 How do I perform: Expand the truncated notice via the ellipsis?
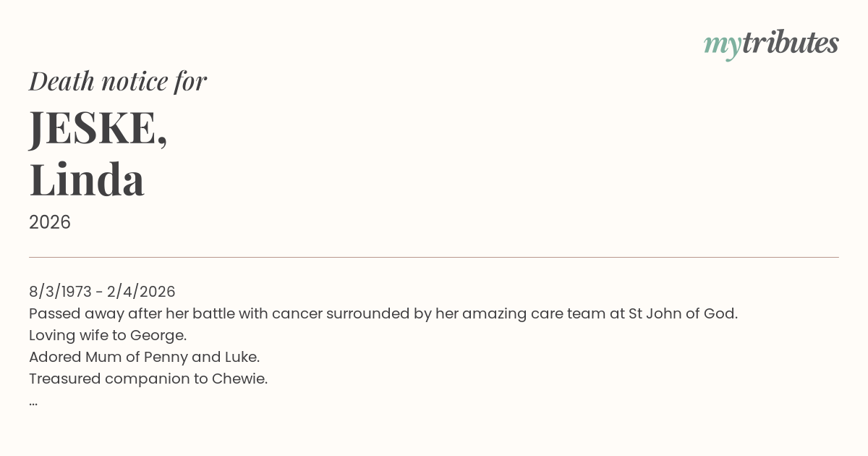point(33,402)
